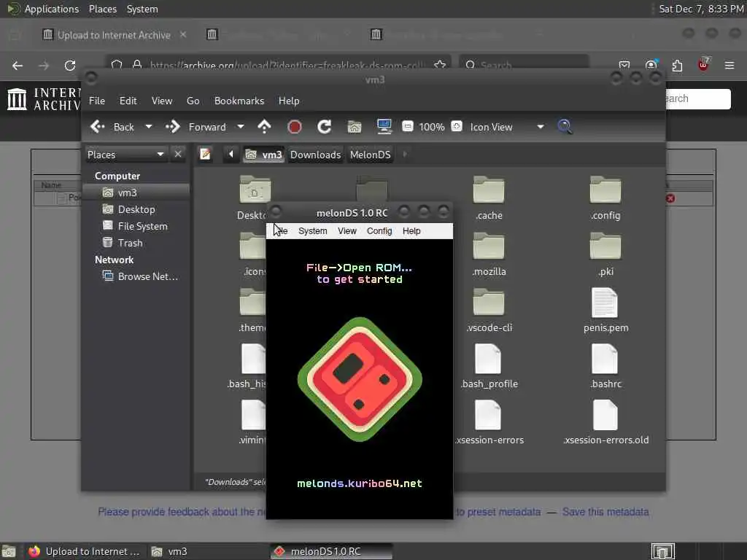The image size is (747, 560).
Task: Switch to melonDS 1.0 RC in taskbar
Action: 332,551
